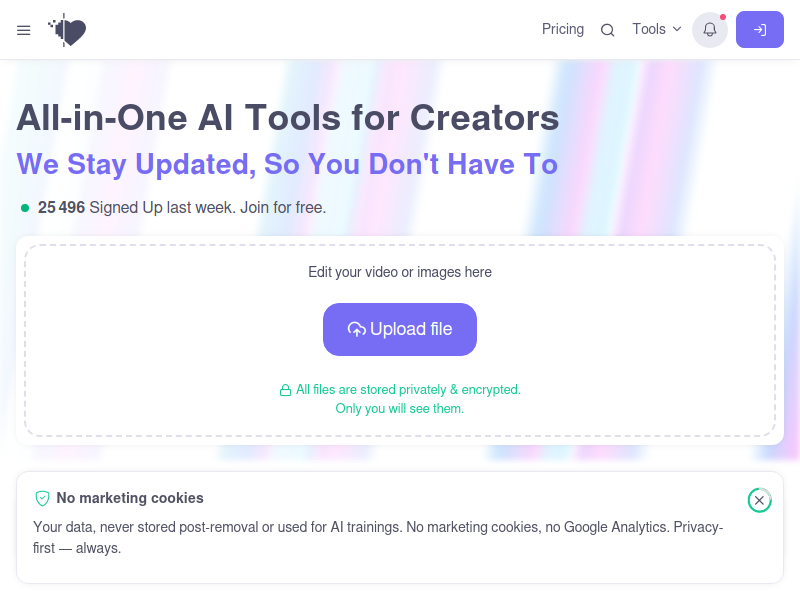
Task: Click the Join for free text
Action: [x=283, y=208]
